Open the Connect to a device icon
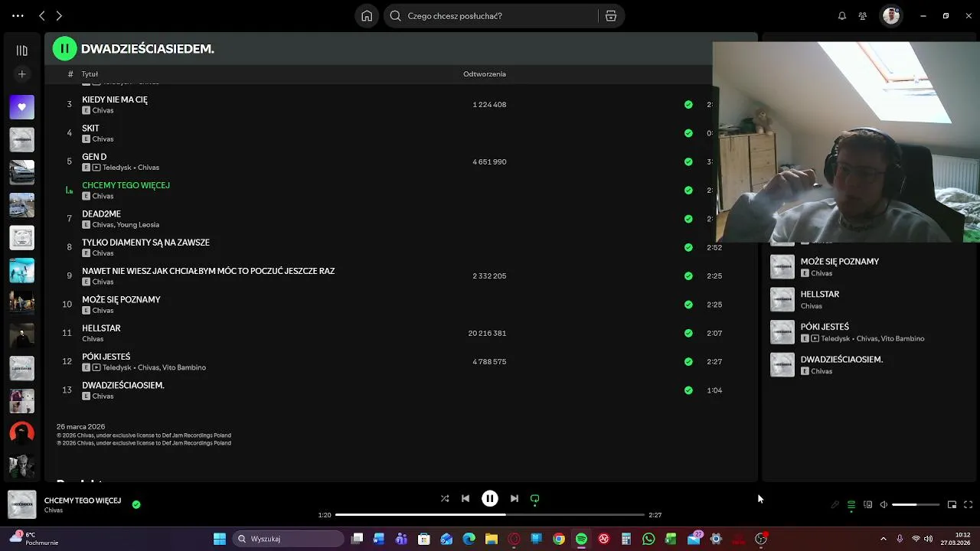This screenshot has height=551, width=980. pos(867,505)
